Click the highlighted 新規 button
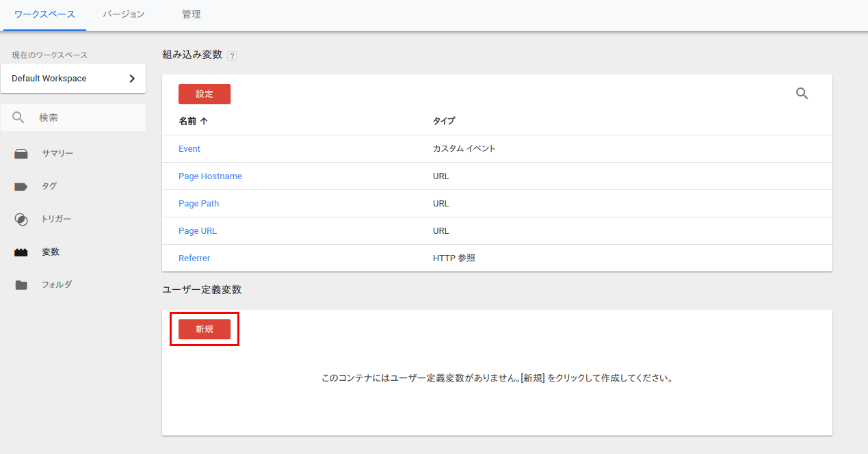The image size is (868, 454). (x=204, y=329)
